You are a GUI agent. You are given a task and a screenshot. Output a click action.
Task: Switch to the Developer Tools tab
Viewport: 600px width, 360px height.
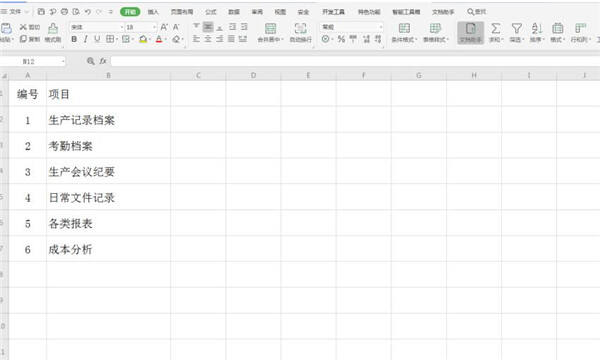point(333,12)
